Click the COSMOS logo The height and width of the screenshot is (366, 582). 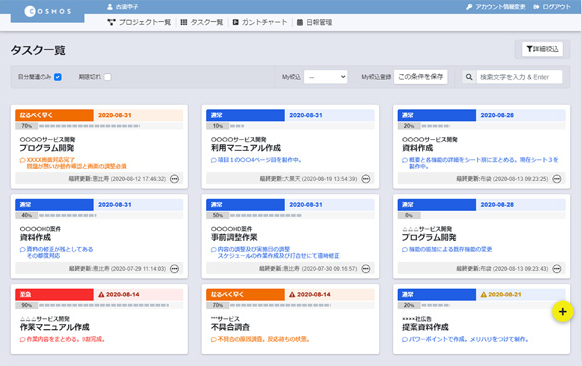pos(48,11)
